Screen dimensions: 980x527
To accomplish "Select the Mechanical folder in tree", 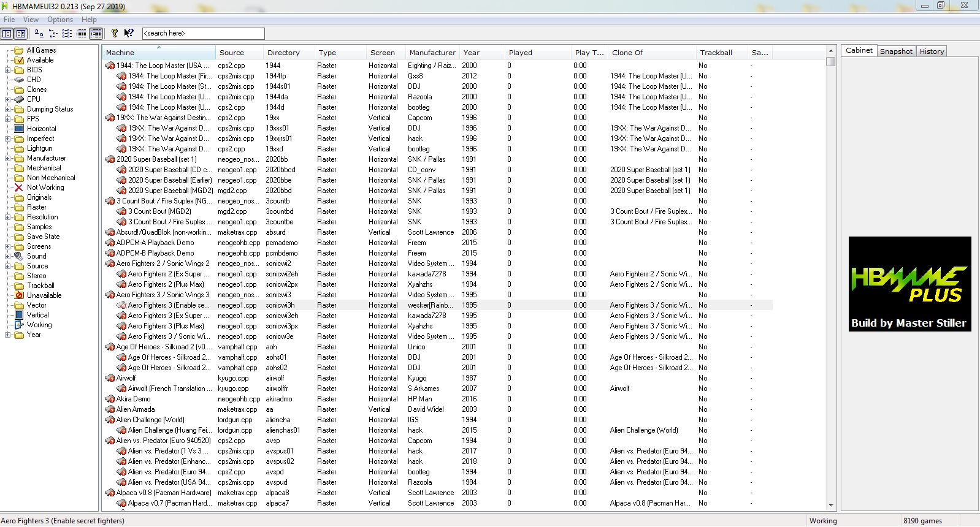I will pyautogui.click(x=44, y=168).
